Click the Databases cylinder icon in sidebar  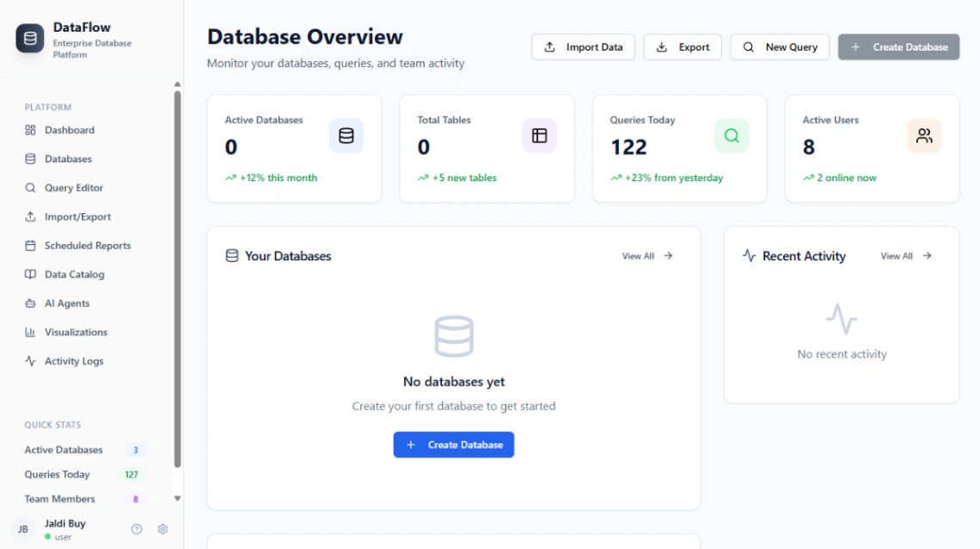30,159
